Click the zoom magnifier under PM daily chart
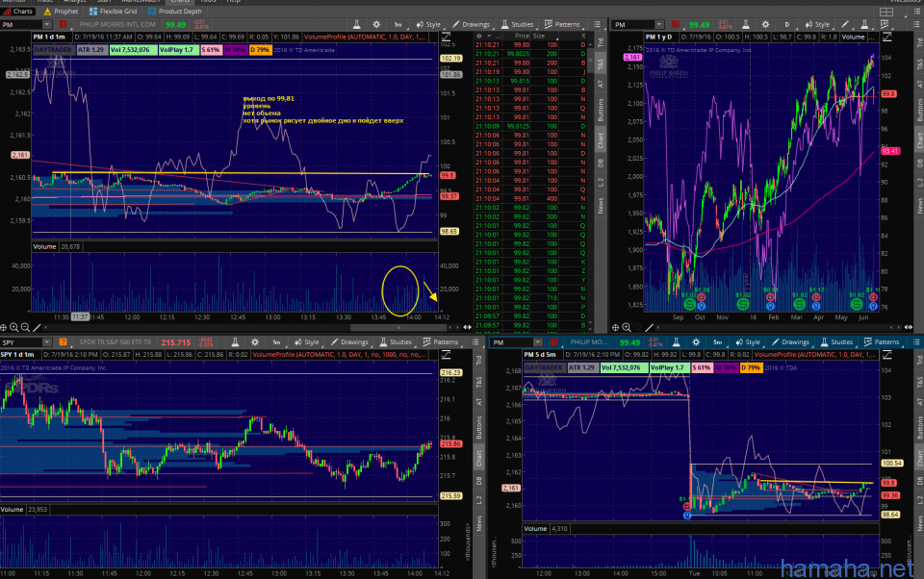 (x=627, y=328)
